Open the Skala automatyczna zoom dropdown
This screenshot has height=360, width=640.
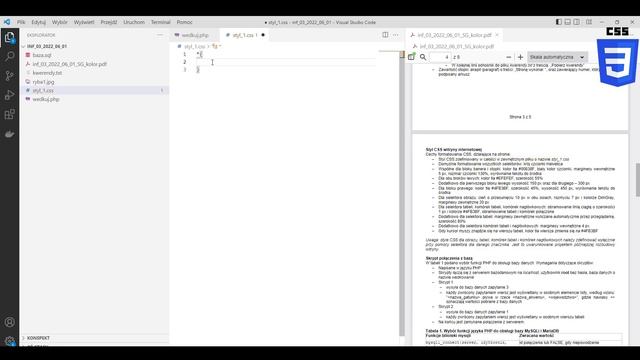click(x=557, y=57)
